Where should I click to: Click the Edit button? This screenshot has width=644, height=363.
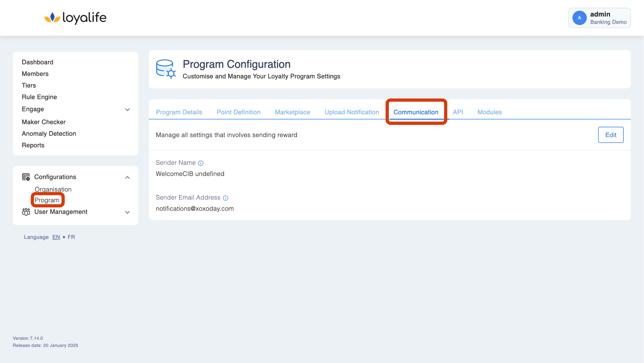coord(610,135)
